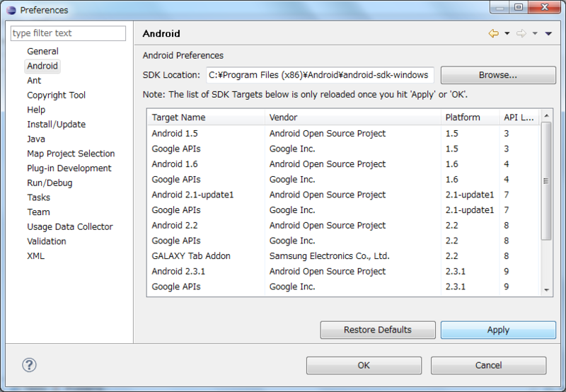566x392 pixels.
Task: Click the targets list scrollbar thumb
Action: (x=546, y=181)
